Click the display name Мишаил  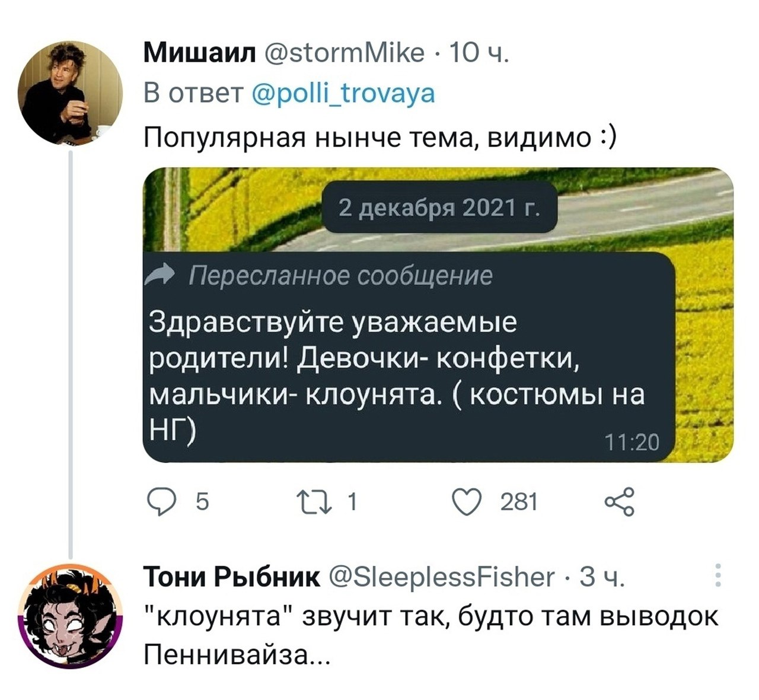[200, 55]
